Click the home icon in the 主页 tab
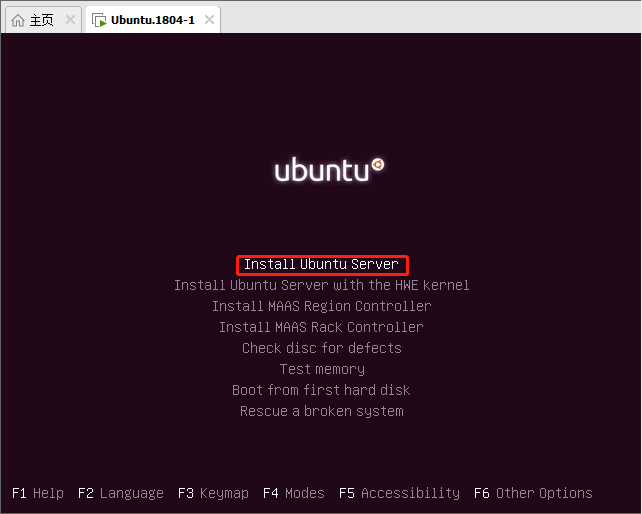Viewport: 642px width, 514px height. tap(18, 20)
